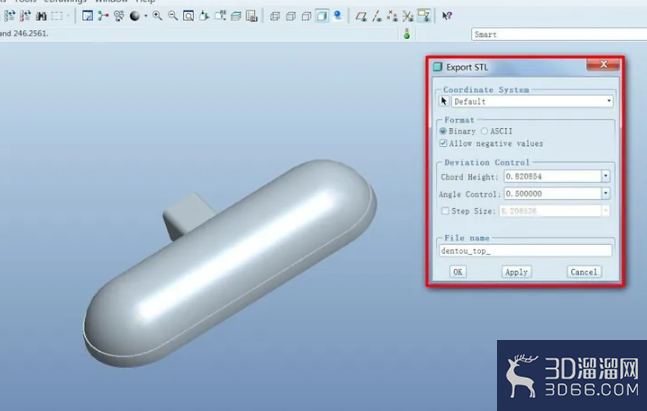Open the Regeneration Manager icon

(25, 16)
